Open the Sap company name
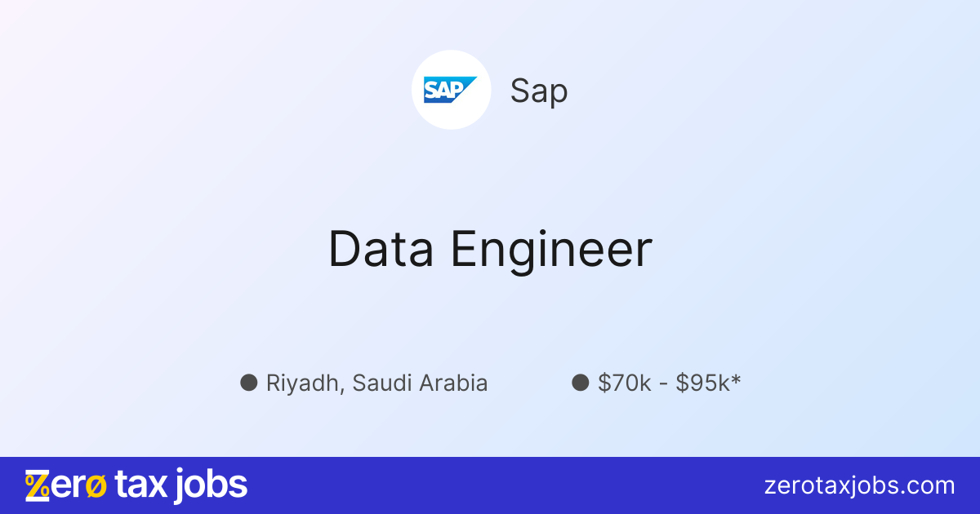This screenshot has width=980, height=514. (x=538, y=91)
